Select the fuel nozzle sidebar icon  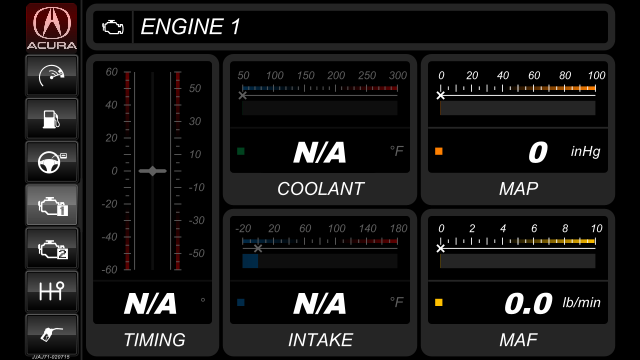[x=51, y=334]
